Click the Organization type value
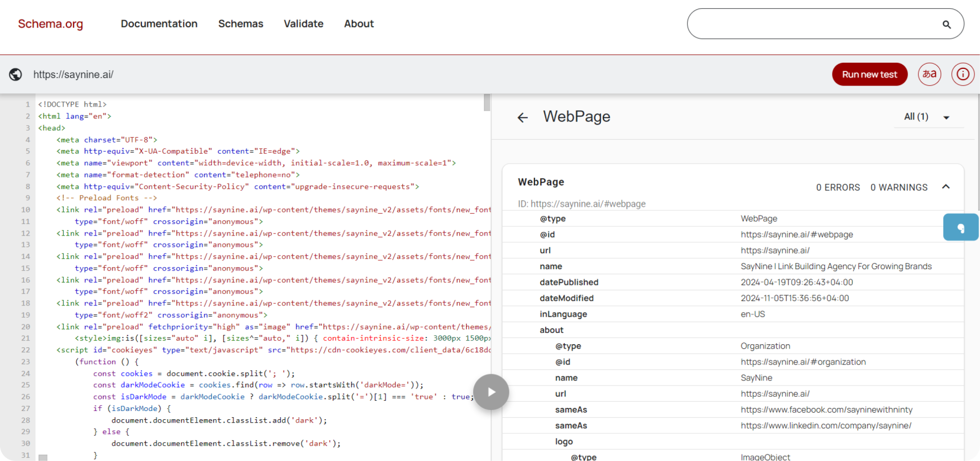This screenshot has height=461, width=980. point(766,346)
